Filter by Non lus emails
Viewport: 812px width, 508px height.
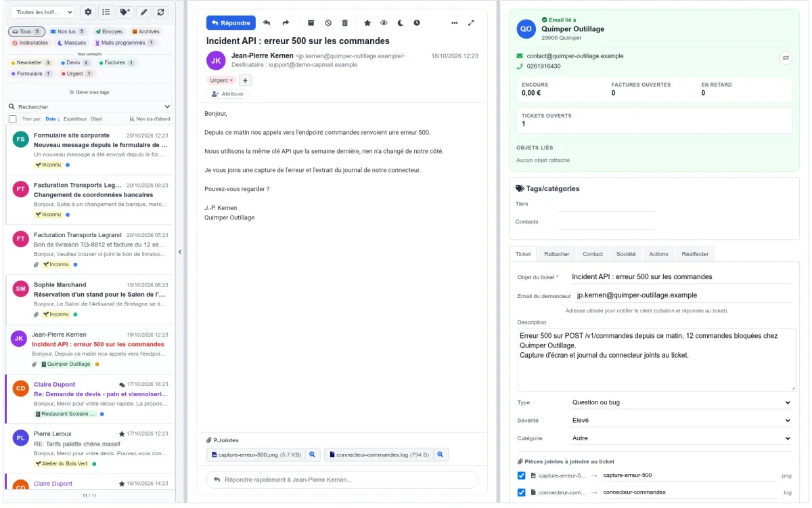pyautogui.click(x=68, y=32)
